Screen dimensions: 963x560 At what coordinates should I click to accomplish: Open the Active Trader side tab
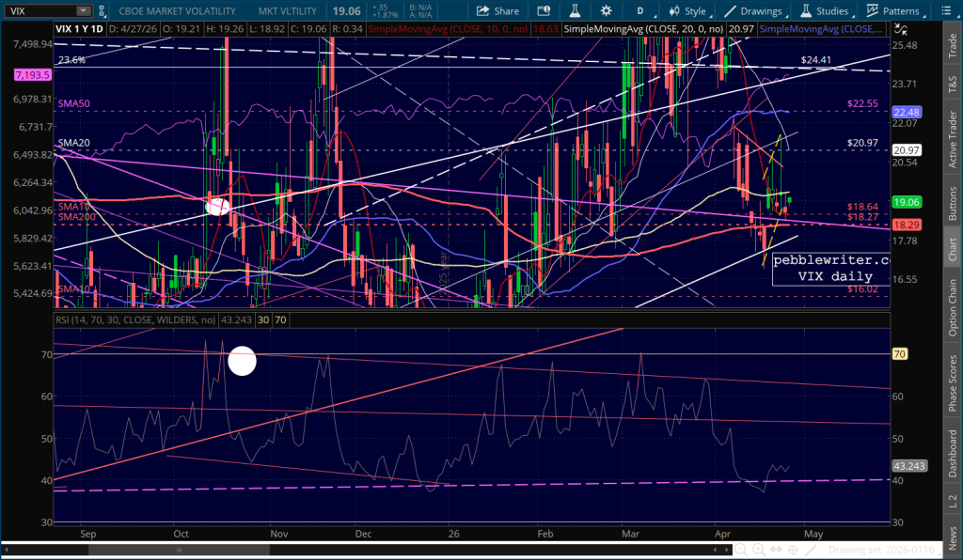[953, 138]
